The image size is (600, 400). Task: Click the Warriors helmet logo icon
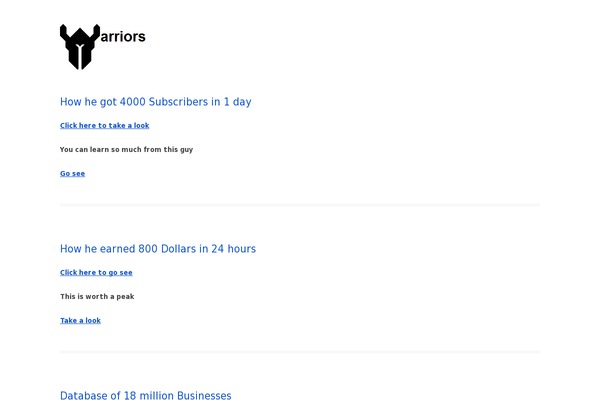coord(80,47)
